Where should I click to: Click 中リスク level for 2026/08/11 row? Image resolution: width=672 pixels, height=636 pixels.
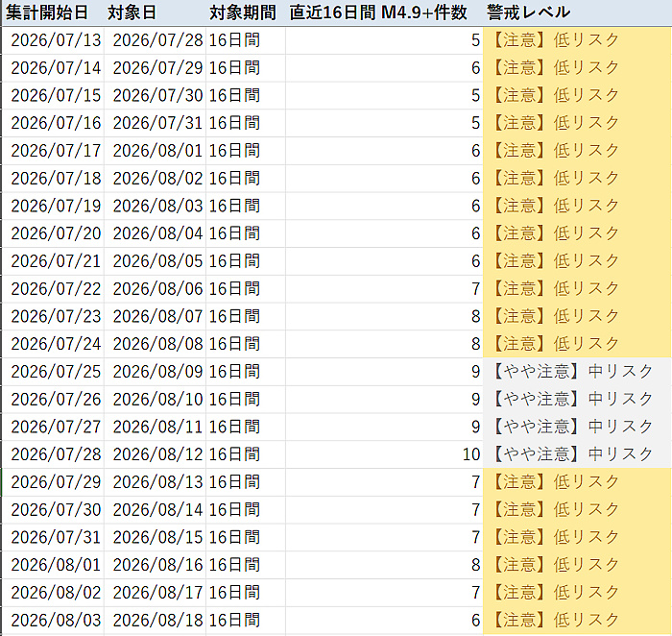click(x=577, y=427)
